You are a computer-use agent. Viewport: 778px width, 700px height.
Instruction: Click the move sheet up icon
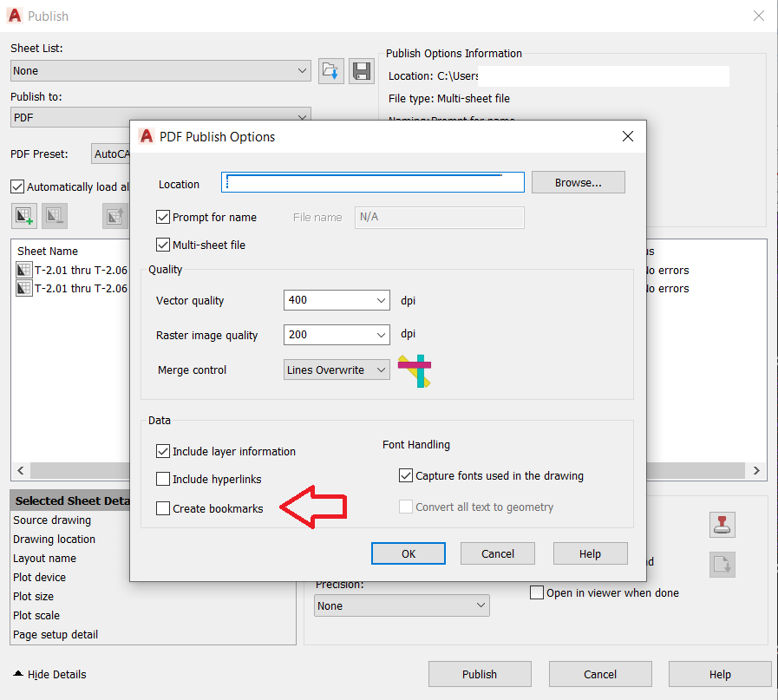[115, 215]
